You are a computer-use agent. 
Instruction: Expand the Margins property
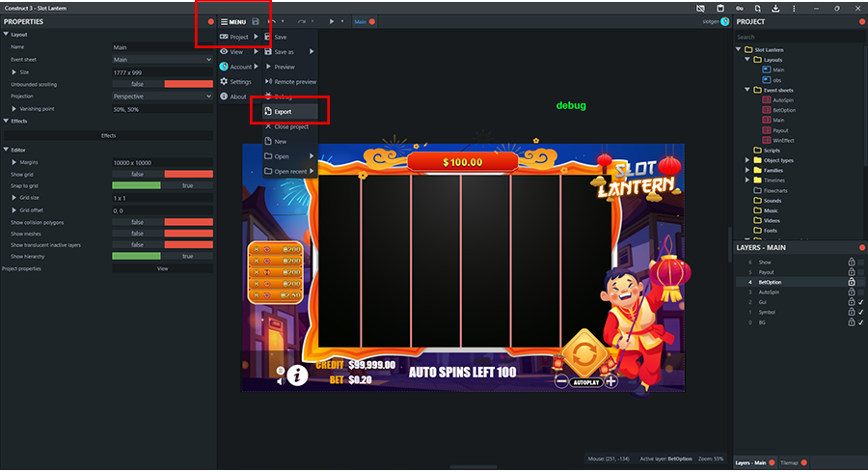click(x=14, y=162)
